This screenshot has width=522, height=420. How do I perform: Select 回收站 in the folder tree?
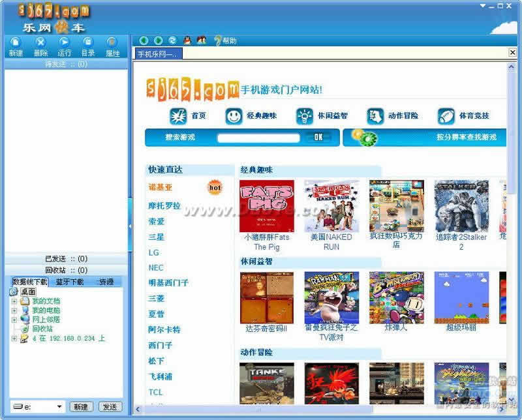pyautogui.click(x=42, y=329)
